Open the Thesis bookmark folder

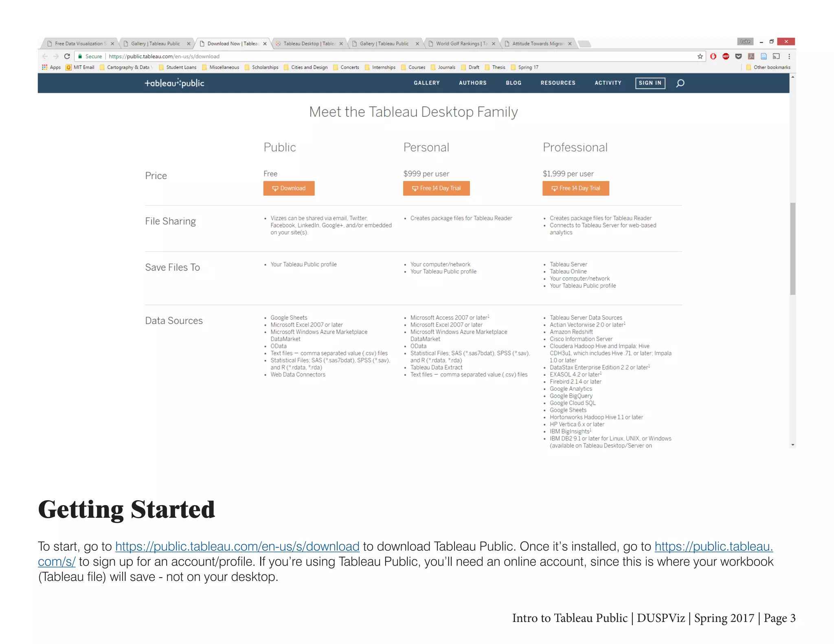click(495, 67)
